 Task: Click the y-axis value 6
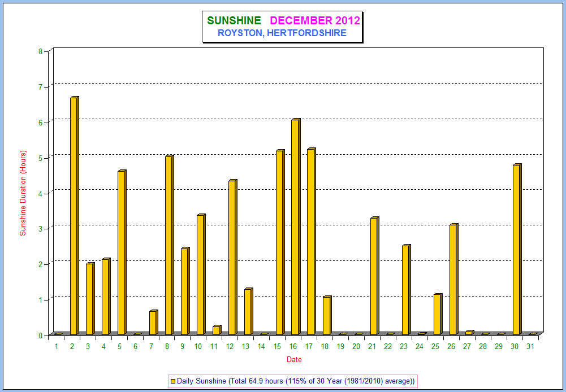[x=41, y=123]
